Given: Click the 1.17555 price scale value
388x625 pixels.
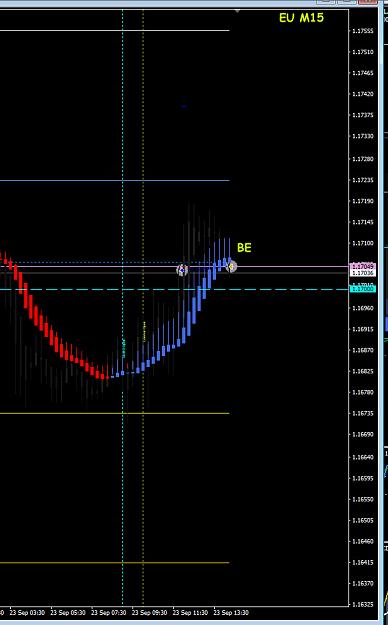Looking at the screenshot, I should 363,31.
